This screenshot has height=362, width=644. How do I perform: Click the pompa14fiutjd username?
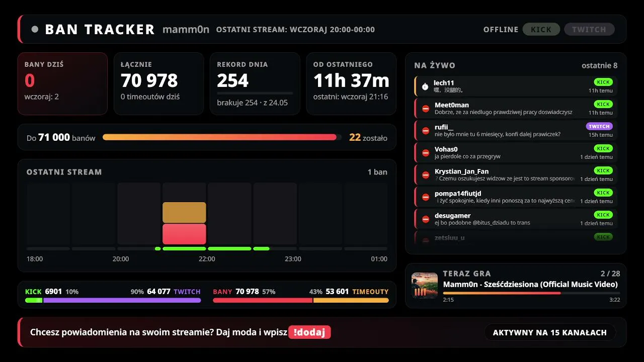pyautogui.click(x=458, y=194)
